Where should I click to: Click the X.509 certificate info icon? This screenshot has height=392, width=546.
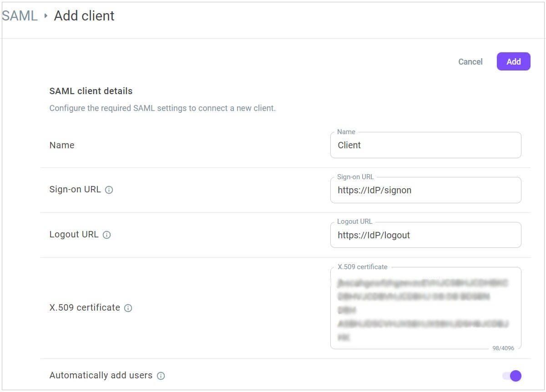pyautogui.click(x=128, y=308)
